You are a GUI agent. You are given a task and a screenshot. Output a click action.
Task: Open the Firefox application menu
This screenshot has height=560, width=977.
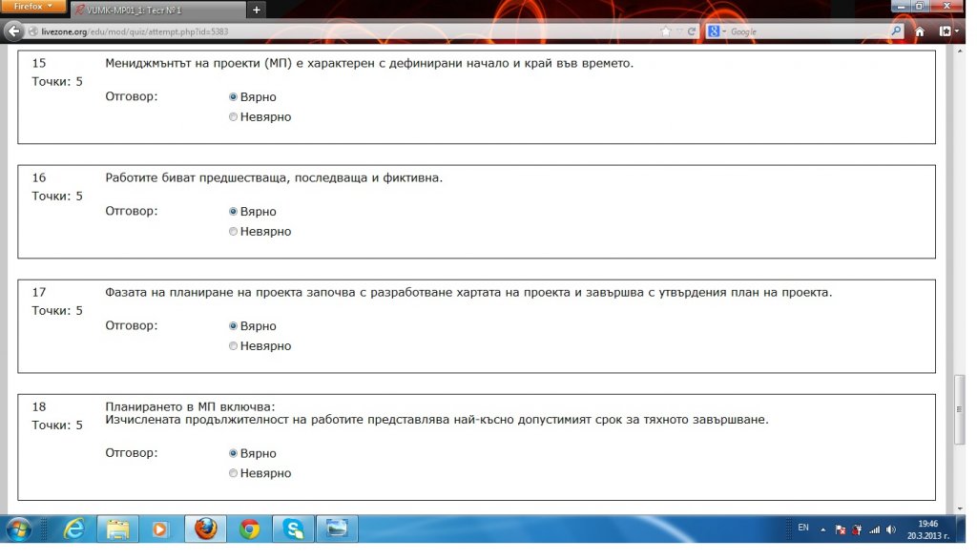(x=33, y=7)
